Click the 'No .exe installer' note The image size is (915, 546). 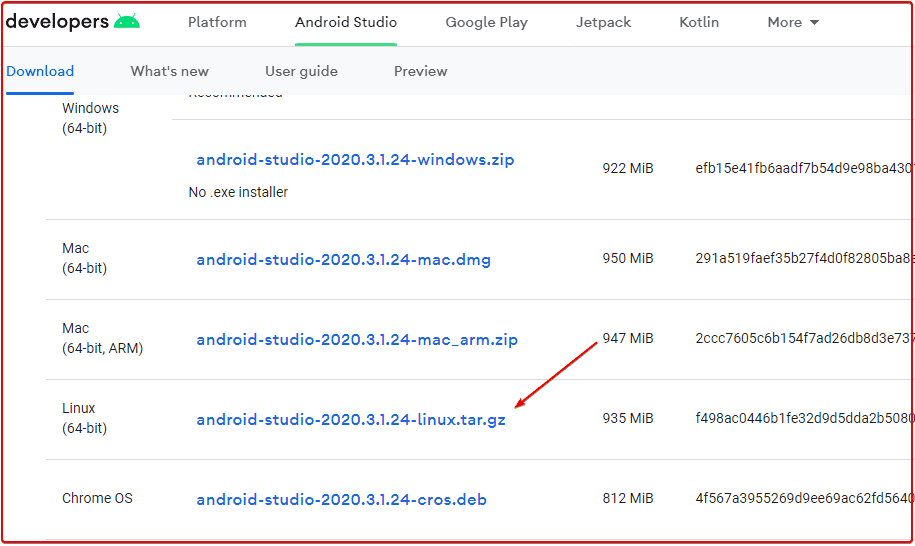pyautogui.click(x=238, y=192)
